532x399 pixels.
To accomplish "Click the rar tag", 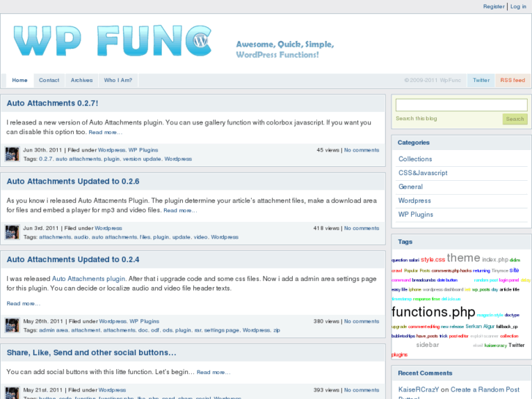I will [198, 330].
